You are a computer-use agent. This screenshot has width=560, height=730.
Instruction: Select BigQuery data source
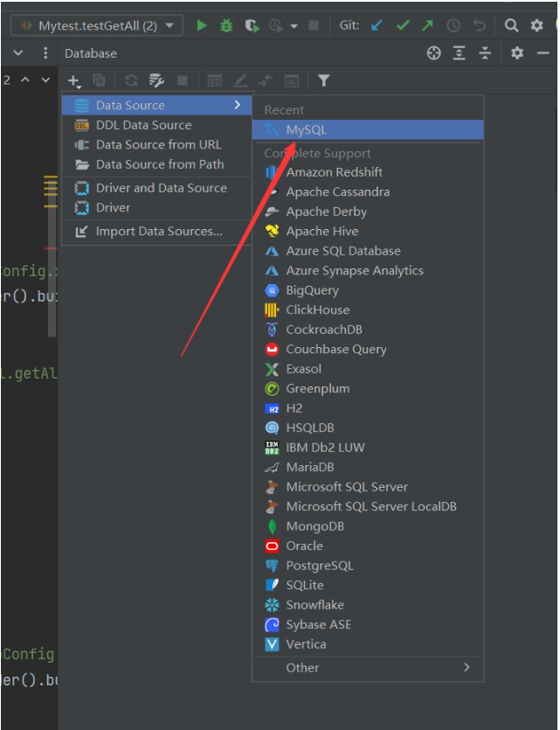coord(368,290)
